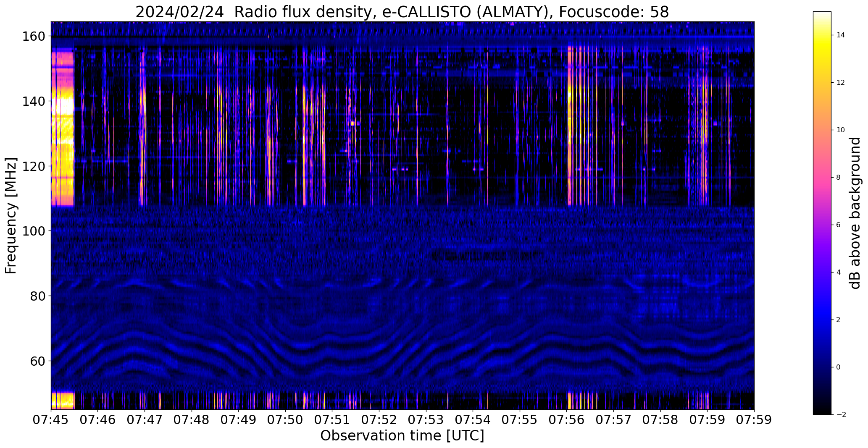This screenshot has width=868, height=448.
Task: Click the 07:58 time tick label
Action: (661, 420)
